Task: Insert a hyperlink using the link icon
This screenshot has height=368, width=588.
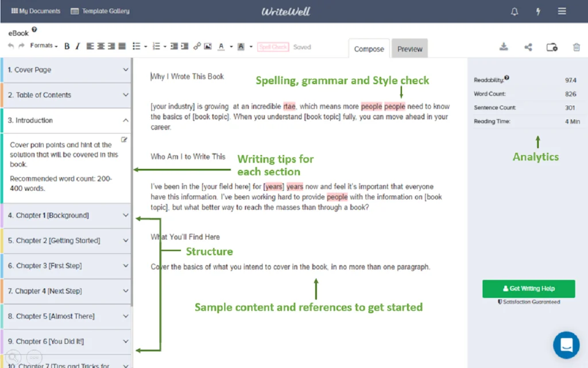Action: [x=196, y=46]
